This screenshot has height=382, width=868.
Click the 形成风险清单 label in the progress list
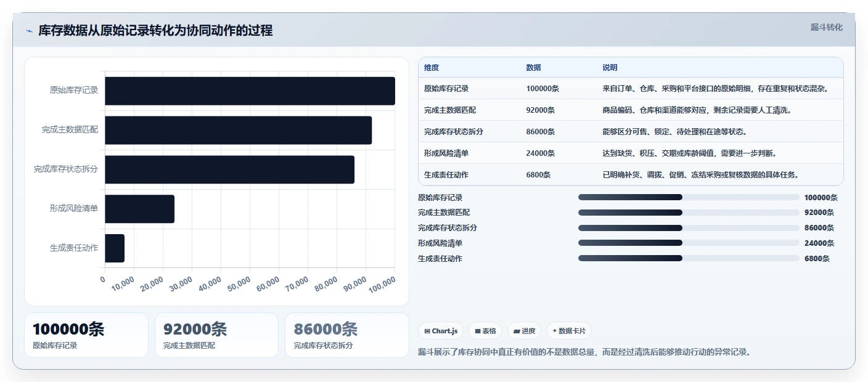point(440,243)
